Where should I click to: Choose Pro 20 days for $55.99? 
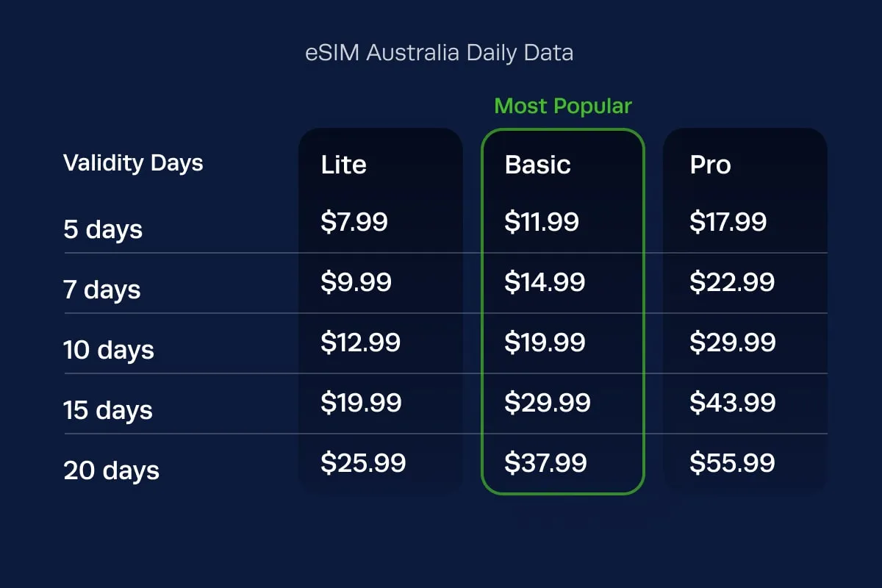[x=732, y=463]
